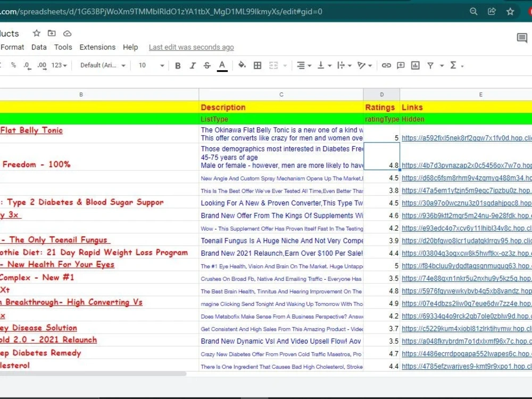Select 'Toenail Fungus Is A Huge Niche' cell

click(x=281, y=240)
